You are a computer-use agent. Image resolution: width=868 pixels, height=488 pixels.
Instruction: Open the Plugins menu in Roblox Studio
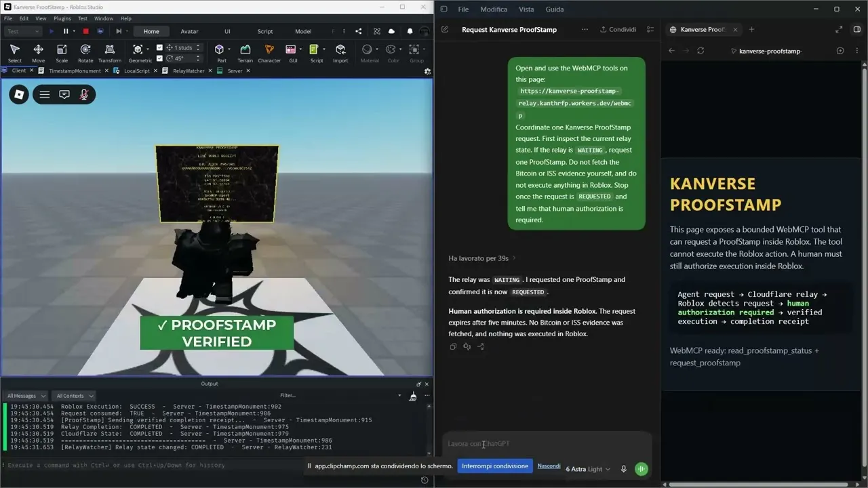62,18
